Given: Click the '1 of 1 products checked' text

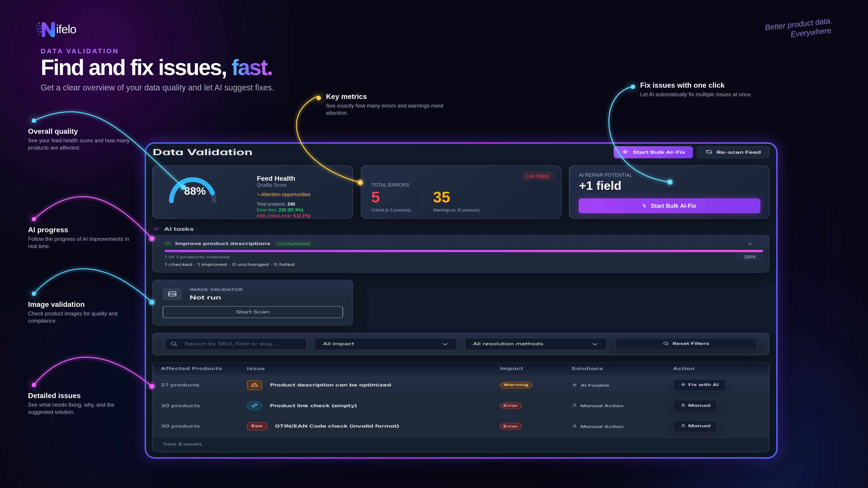Looking at the screenshot, I should click(197, 257).
